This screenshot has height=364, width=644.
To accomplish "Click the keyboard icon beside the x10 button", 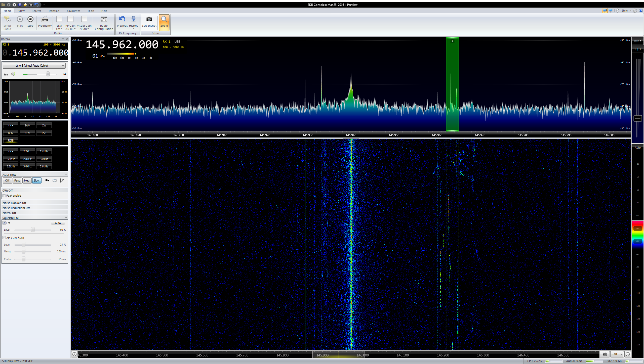I will point(605,354).
